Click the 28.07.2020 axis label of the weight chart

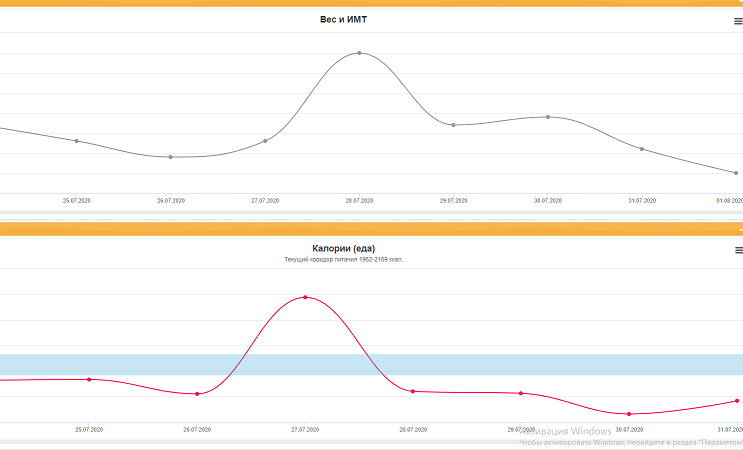tap(359, 201)
